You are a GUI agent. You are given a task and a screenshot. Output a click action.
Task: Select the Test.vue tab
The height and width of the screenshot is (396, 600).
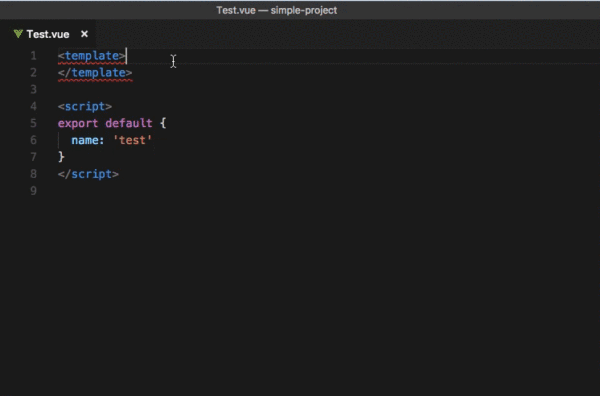[48, 34]
